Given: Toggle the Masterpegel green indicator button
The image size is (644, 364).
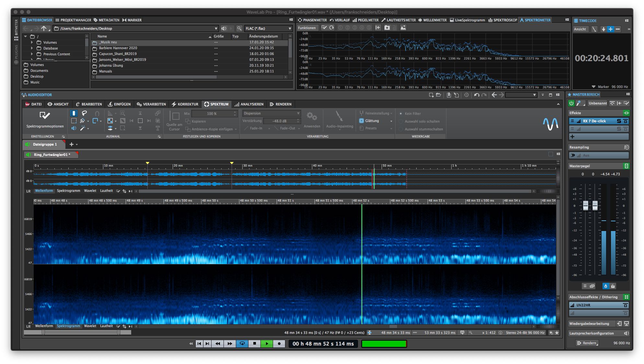Looking at the screenshot, I should (626, 166).
